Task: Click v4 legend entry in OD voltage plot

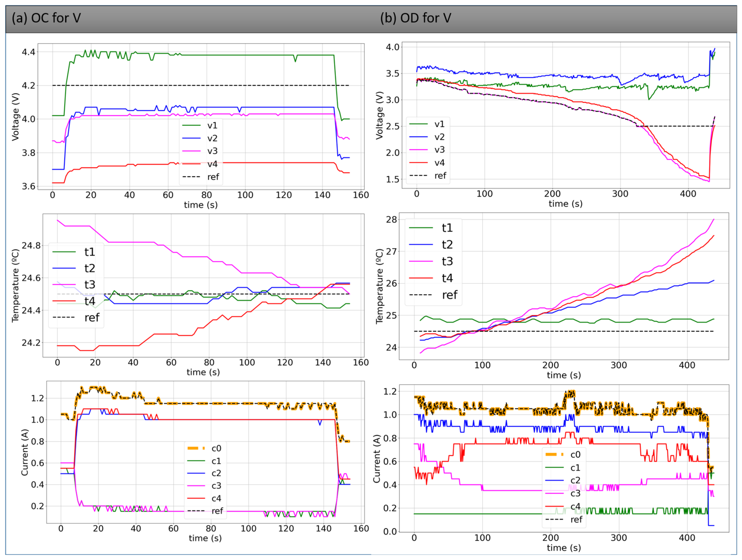Action: 427,163
